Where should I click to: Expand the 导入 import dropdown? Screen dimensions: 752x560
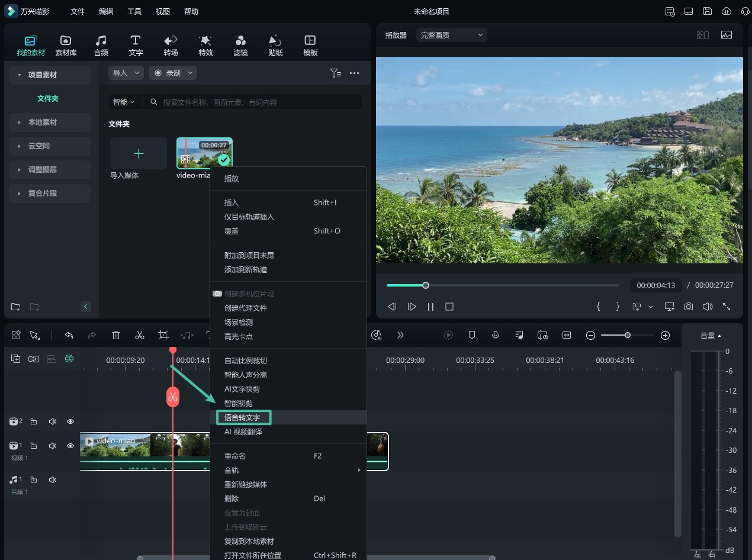pos(126,73)
